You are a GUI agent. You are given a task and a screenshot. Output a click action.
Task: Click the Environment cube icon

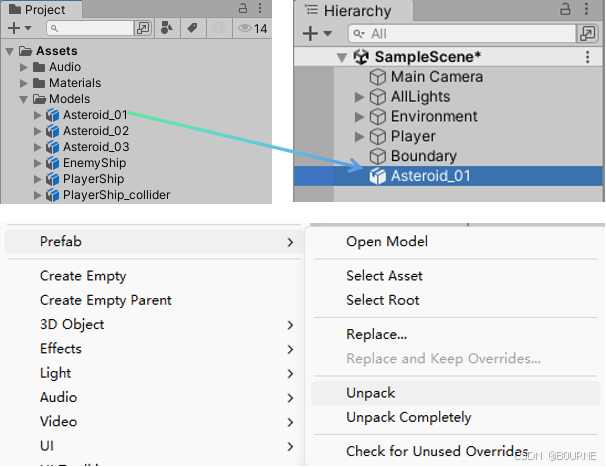tap(378, 116)
